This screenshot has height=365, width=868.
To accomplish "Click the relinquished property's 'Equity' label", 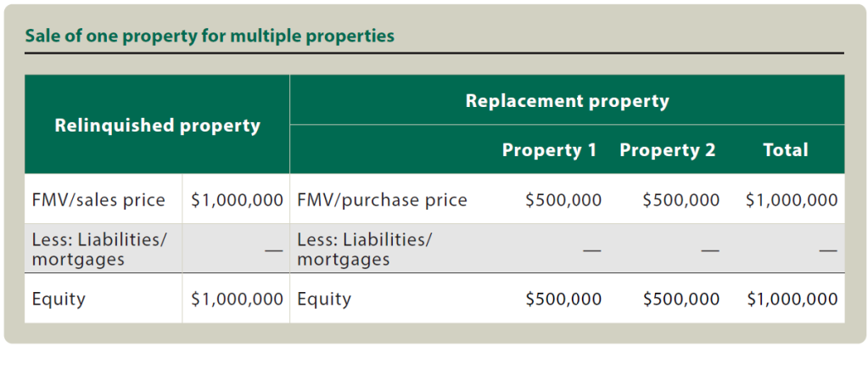I will pyautogui.click(x=59, y=299).
